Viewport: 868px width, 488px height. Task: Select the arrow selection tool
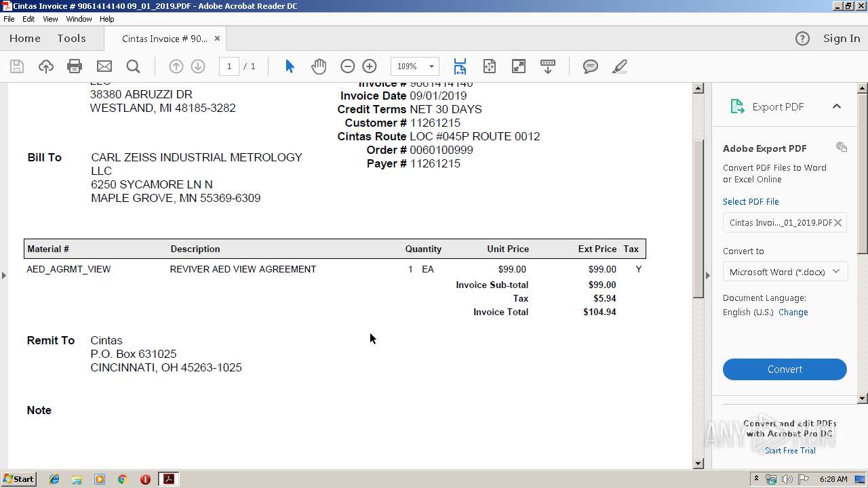coord(290,66)
